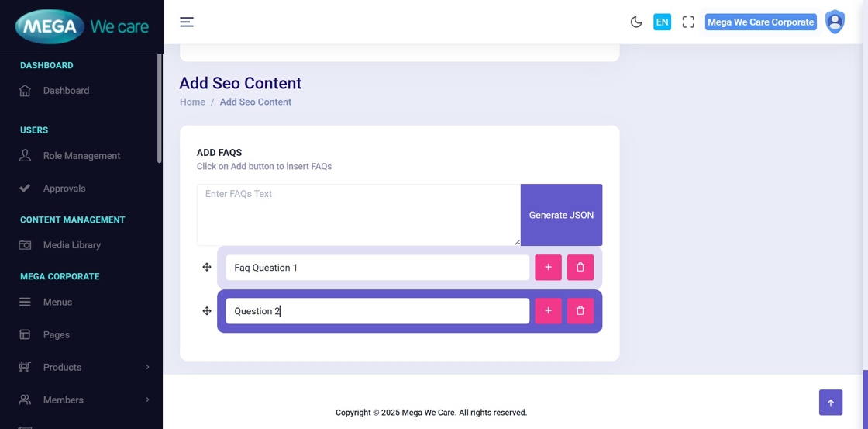The image size is (868, 429).
Task: Delete the Question 2 row
Action: pyautogui.click(x=580, y=311)
